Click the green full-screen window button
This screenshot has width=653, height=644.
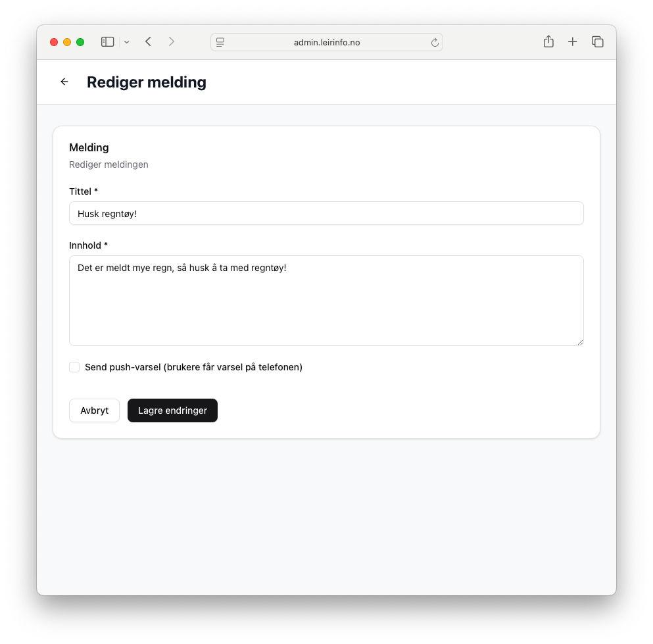click(x=80, y=42)
